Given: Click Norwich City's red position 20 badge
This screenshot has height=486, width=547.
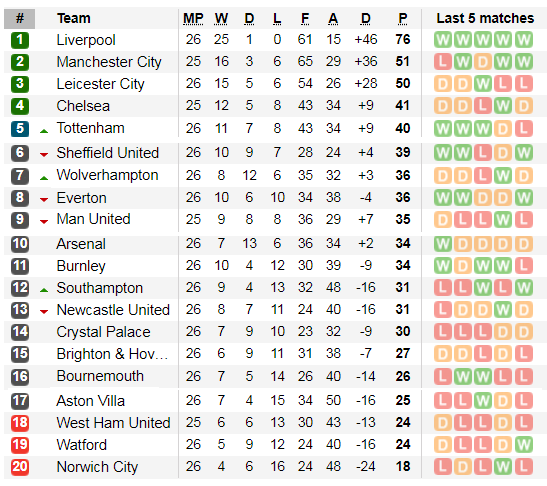Looking at the screenshot, I should 20,467.
